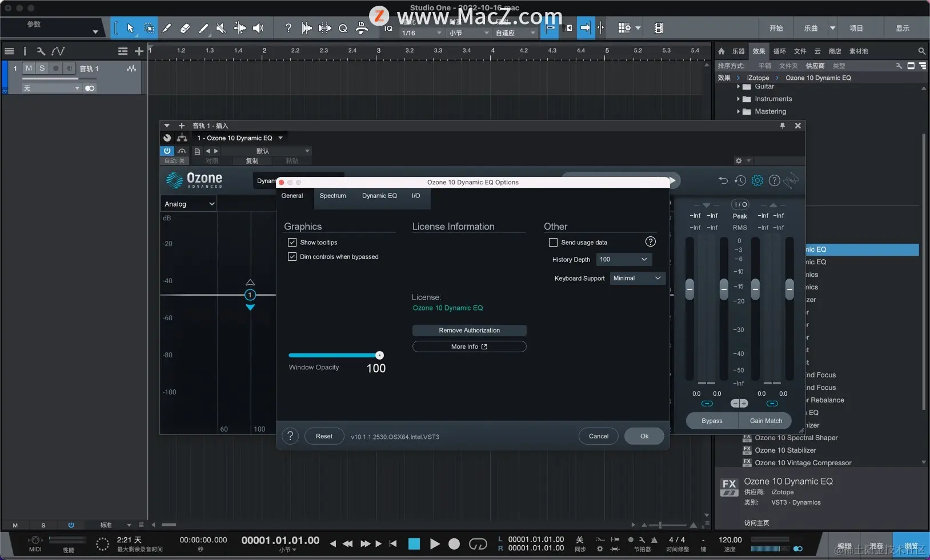
Task: Click the help icon in options footer
Action: [290, 436]
